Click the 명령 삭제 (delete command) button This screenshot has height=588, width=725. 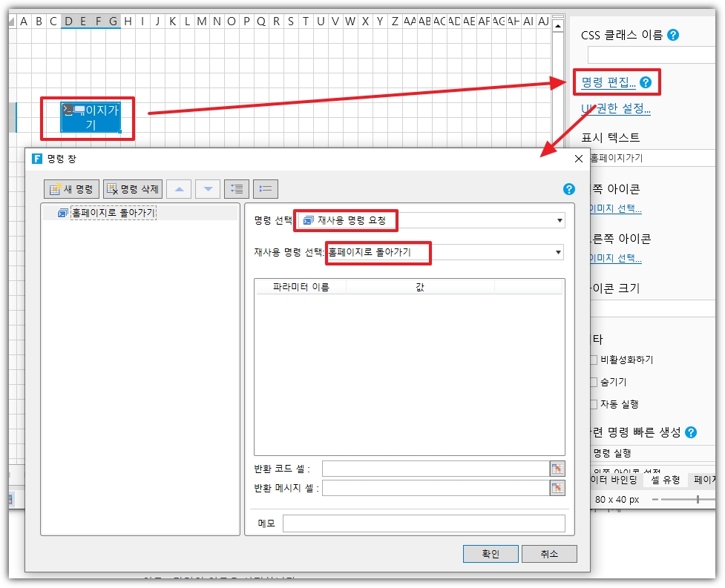click(132, 189)
